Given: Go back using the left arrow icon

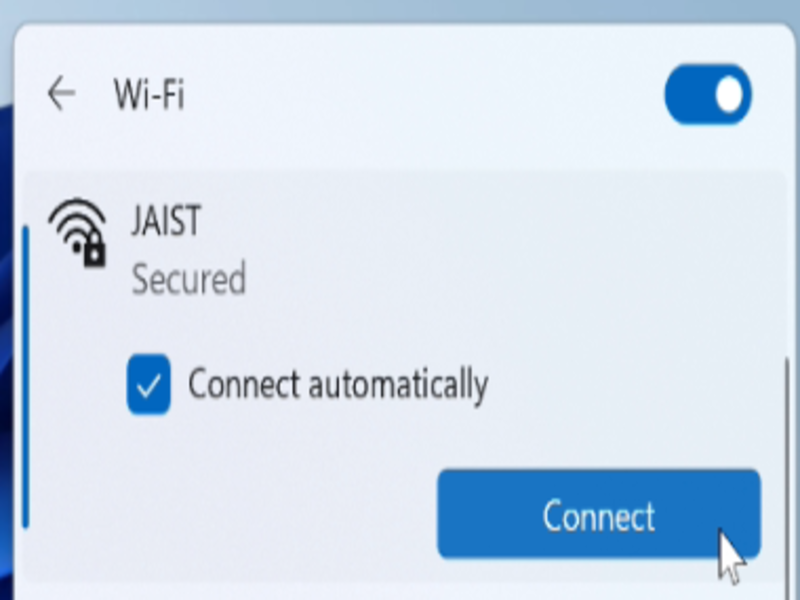Looking at the screenshot, I should click(61, 93).
